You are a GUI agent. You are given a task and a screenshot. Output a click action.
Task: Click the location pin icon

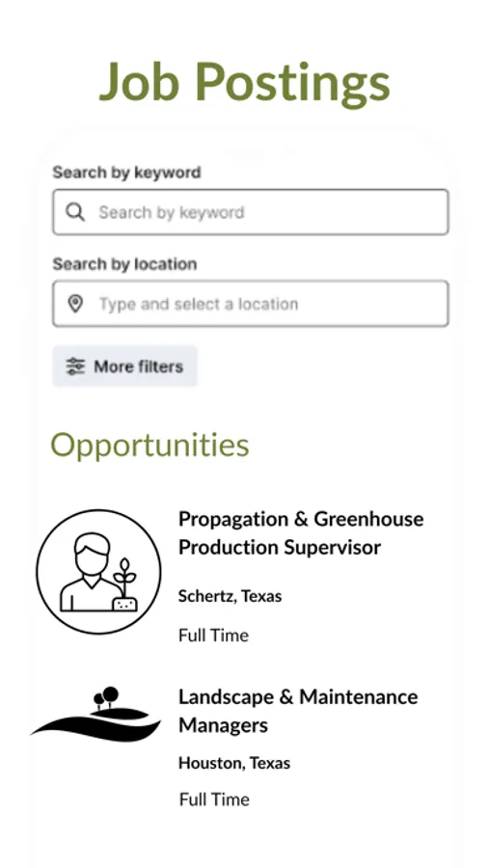click(x=75, y=304)
